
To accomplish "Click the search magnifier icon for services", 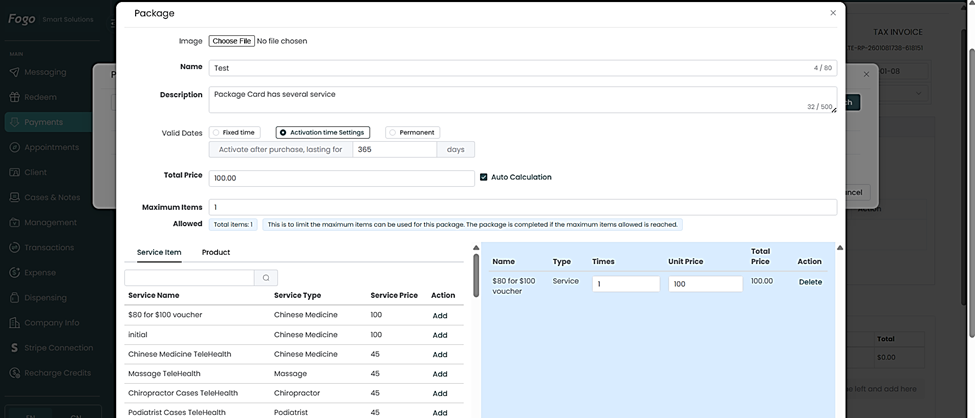I will (x=266, y=278).
